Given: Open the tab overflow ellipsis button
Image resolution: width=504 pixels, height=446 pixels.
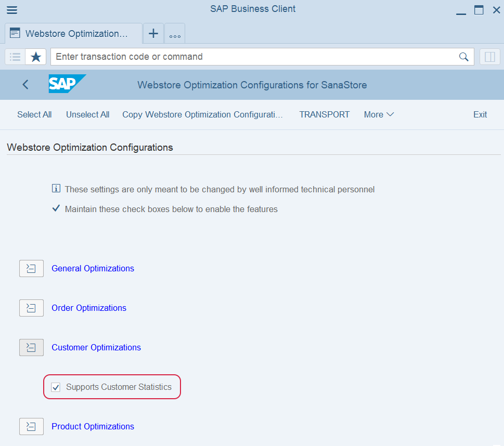Looking at the screenshot, I should (175, 34).
